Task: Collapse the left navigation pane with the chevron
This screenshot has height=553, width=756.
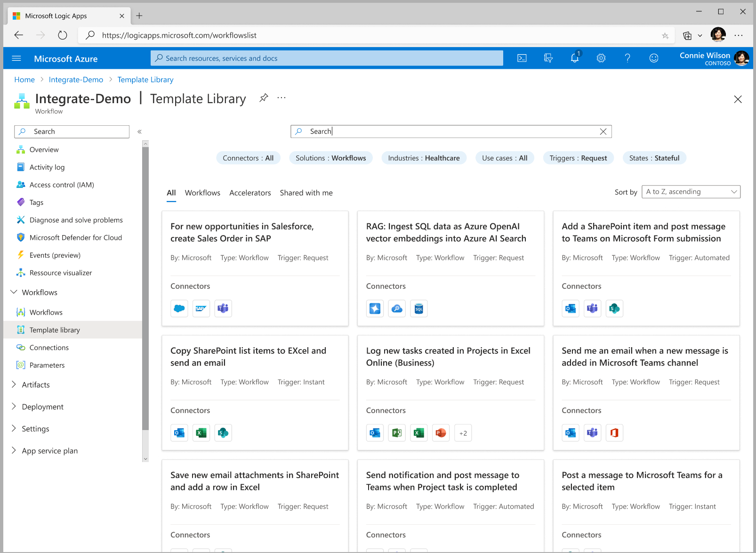Action: tap(139, 131)
